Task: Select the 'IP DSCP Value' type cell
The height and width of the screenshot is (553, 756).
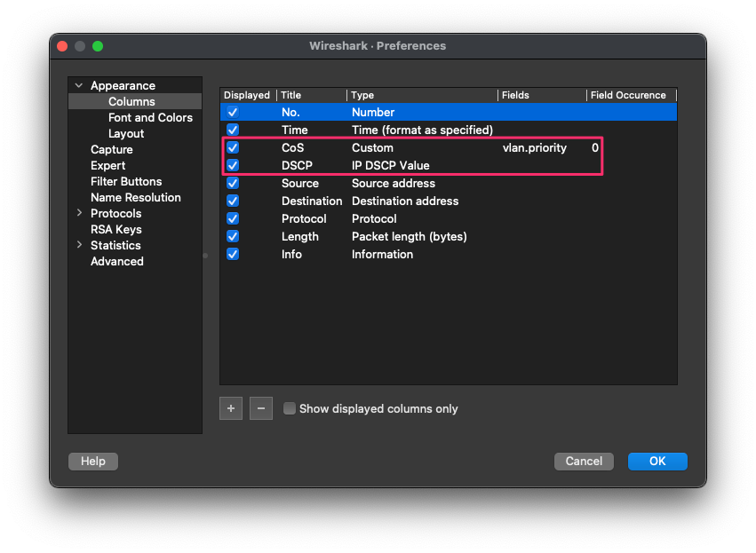Action: tap(391, 165)
